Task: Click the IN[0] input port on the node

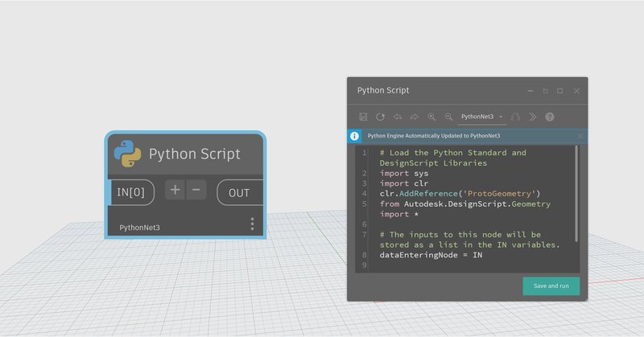Action: [x=131, y=192]
